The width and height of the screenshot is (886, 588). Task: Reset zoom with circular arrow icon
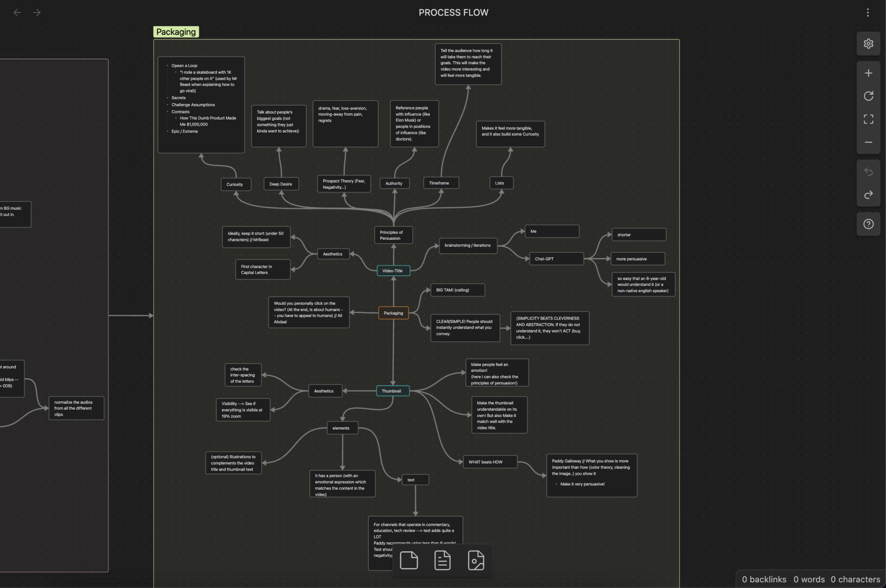(868, 96)
